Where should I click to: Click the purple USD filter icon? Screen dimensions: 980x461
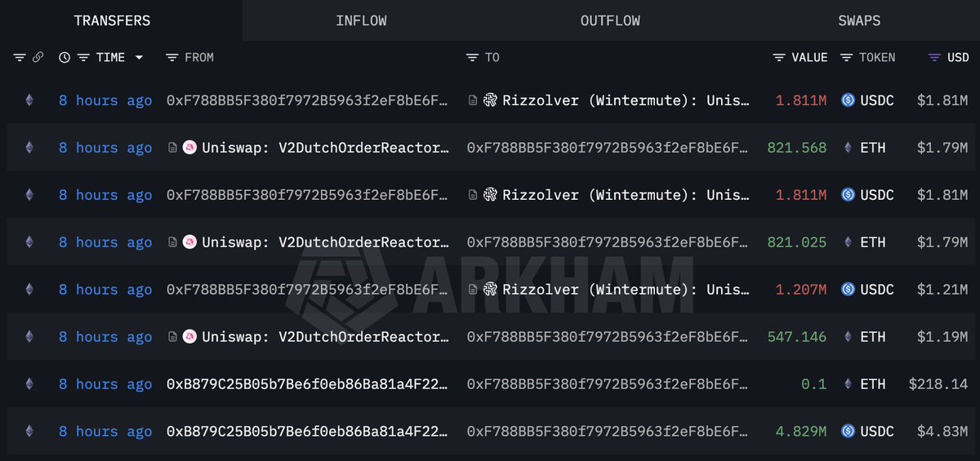coord(934,57)
